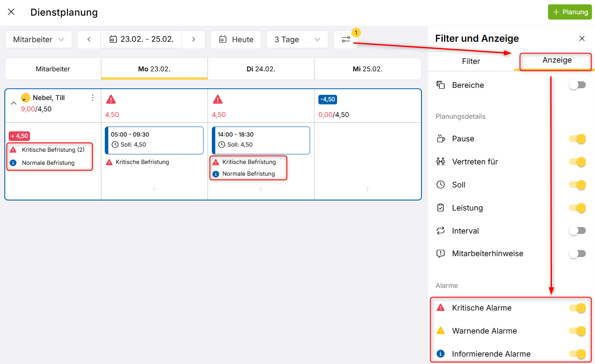Switch to the Filter tab

coord(471,61)
